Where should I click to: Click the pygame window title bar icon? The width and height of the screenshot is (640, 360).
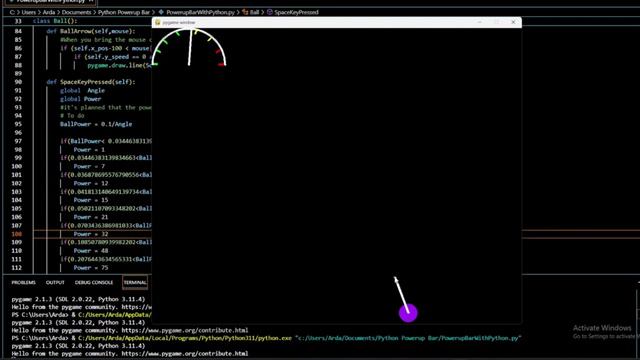[158, 22]
